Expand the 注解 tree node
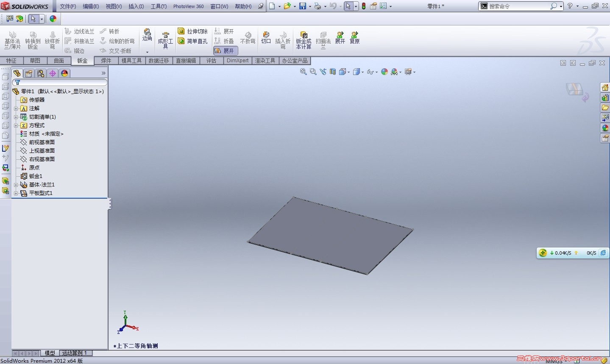This screenshot has width=610, height=364. click(16, 108)
